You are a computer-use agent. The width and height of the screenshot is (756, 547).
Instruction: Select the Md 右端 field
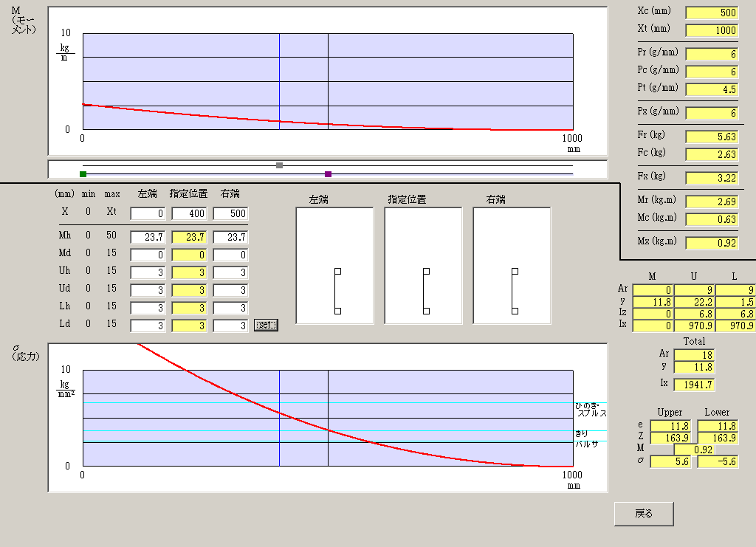coord(230,255)
